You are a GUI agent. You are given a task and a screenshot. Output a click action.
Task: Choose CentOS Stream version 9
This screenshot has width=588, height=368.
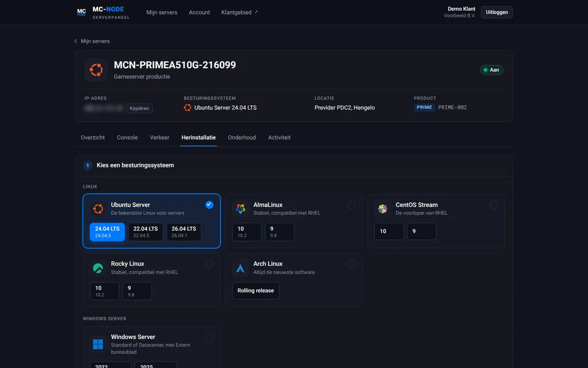422,231
